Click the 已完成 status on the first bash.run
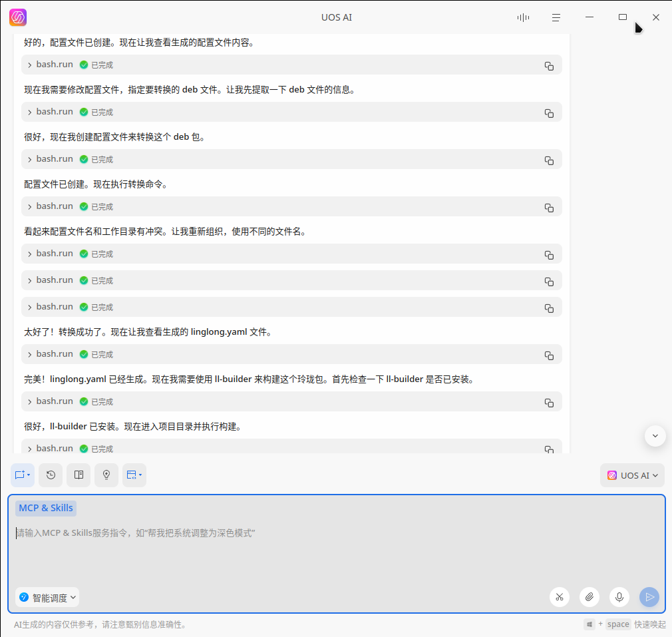The width and height of the screenshot is (672, 637). [x=97, y=65]
